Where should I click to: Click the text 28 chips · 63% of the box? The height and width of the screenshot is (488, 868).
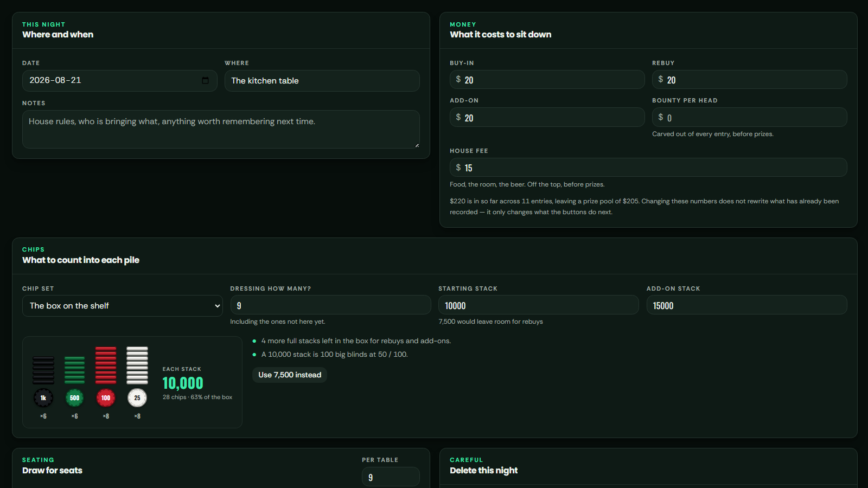click(197, 397)
